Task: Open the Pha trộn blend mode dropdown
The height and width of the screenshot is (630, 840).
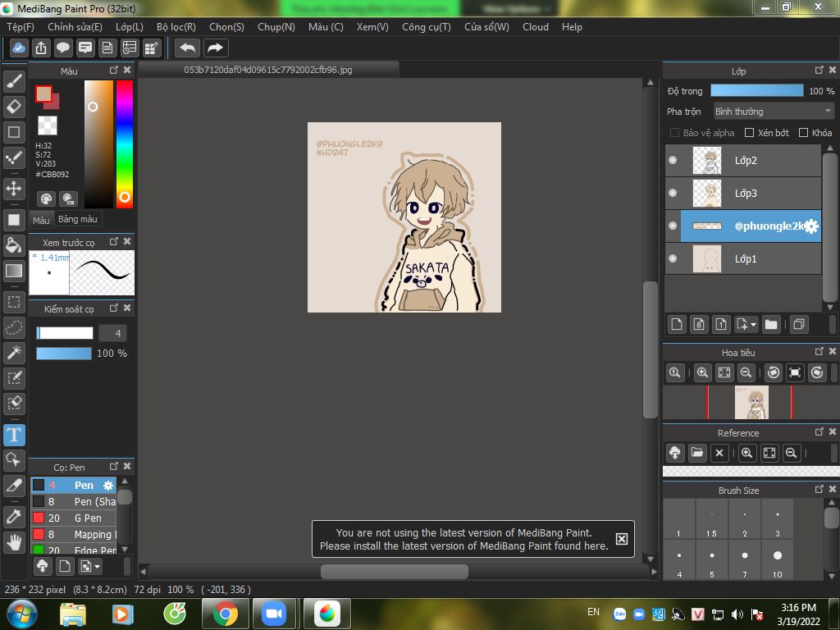Action: (774, 112)
